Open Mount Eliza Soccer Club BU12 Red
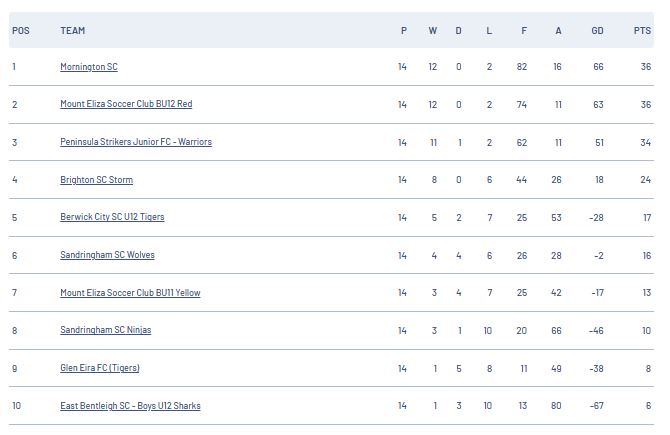The image size is (670, 435). pyautogui.click(x=126, y=104)
